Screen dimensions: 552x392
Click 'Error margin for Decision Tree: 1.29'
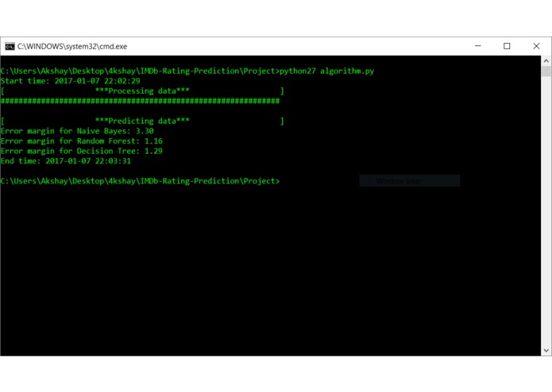tap(82, 152)
